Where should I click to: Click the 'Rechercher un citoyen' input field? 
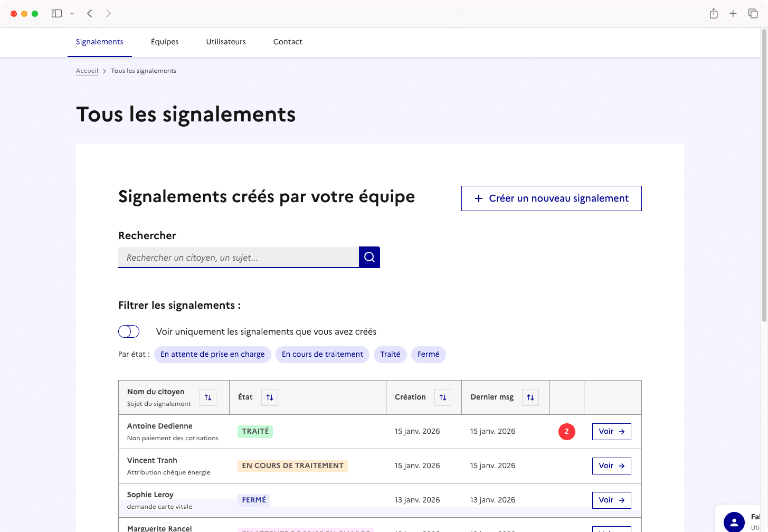[239, 257]
